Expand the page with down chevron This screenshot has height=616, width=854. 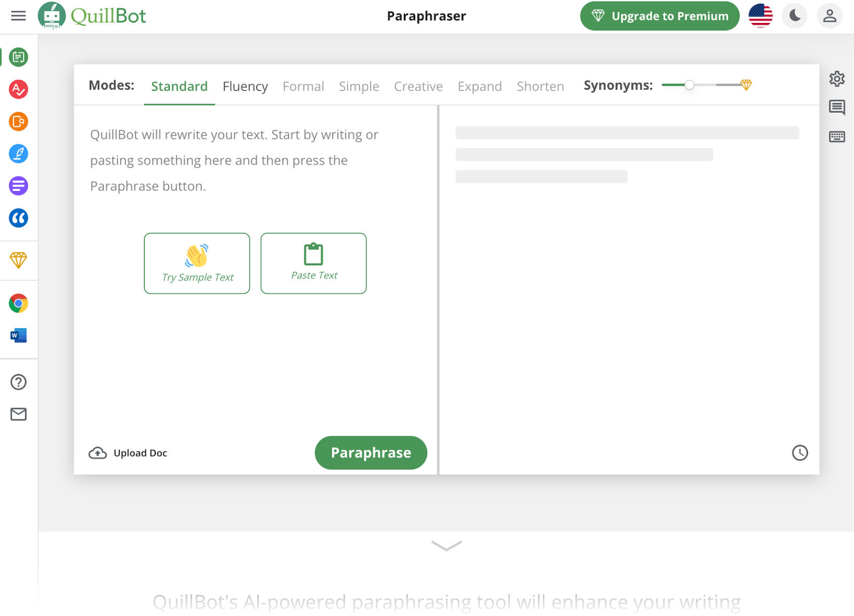click(x=446, y=546)
